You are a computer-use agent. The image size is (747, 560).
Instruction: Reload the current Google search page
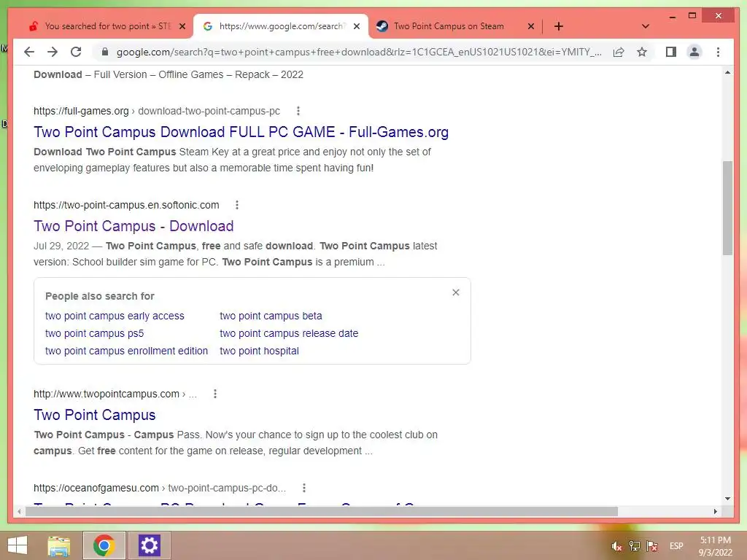tap(76, 52)
